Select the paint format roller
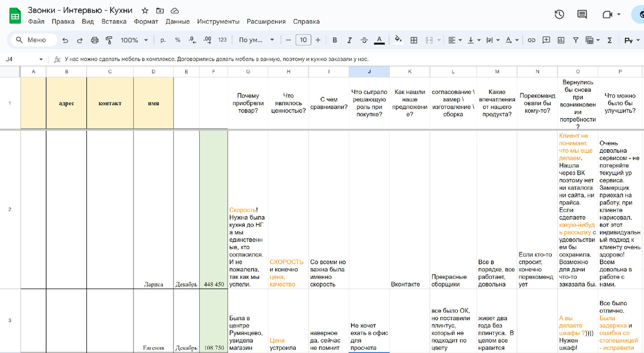The image size is (644, 353). point(109,40)
